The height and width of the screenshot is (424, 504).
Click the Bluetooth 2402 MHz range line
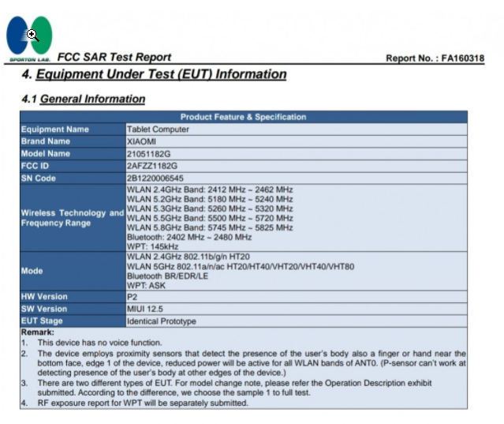coord(189,238)
